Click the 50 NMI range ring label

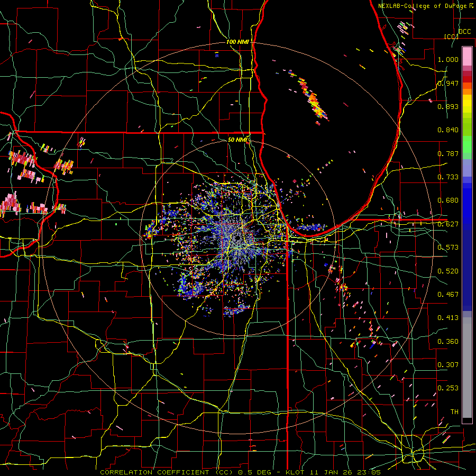pyautogui.click(x=237, y=140)
